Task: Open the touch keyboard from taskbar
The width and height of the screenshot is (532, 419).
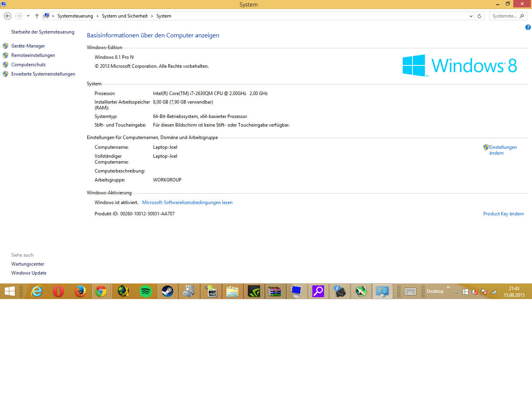Action: click(410, 291)
